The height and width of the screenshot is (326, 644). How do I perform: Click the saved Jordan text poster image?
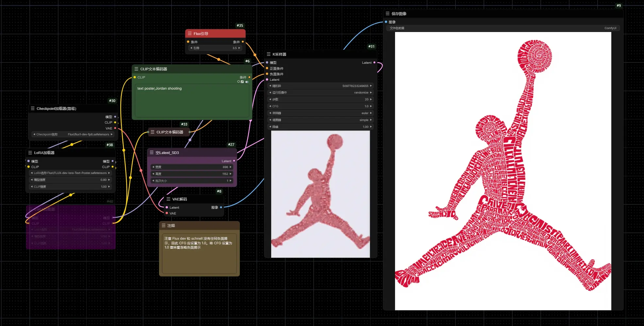tap(503, 171)
